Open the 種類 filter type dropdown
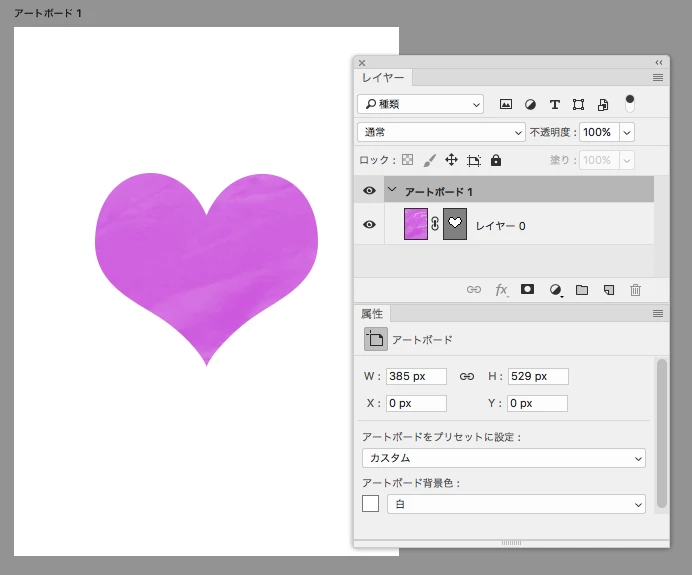This screenshot has height=575, width=692. [421, 104]
